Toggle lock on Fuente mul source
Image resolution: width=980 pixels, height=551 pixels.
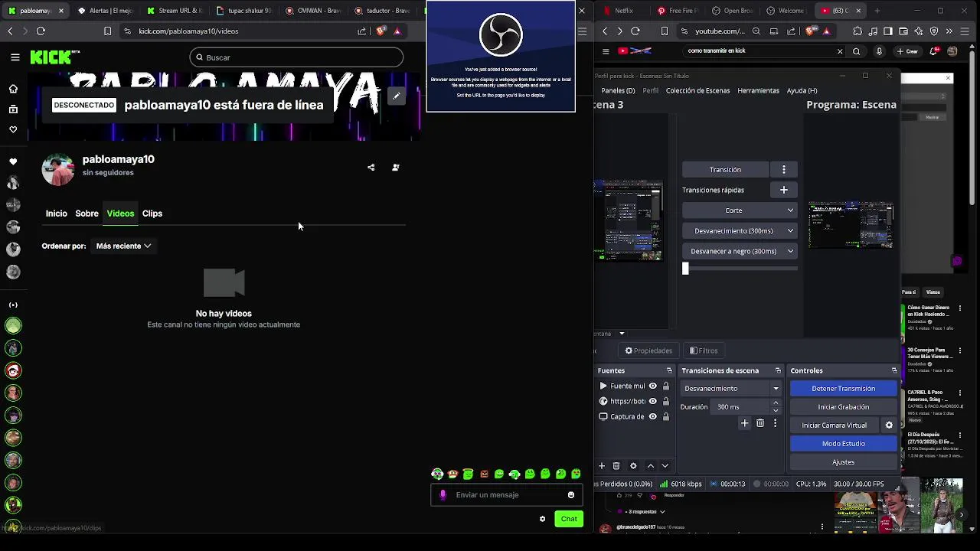click(x=666, y=386)
